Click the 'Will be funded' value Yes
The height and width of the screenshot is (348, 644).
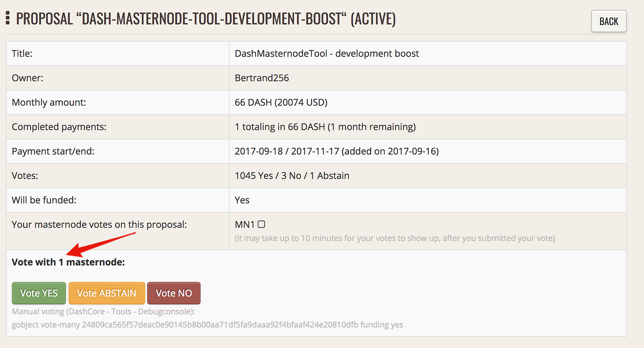[x=242, y=200]
